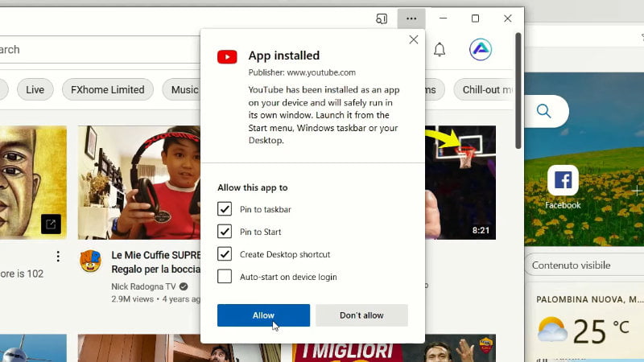The height and width of the screenshot is (362, 644).
Task: Click the YouTube page vertical scrollbar
Action: tap(518, 91)
